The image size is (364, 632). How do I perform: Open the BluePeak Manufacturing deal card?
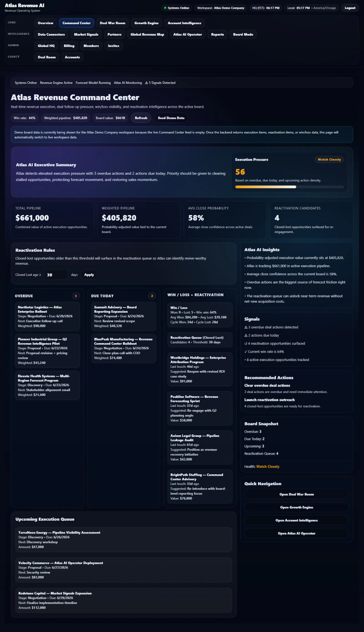(x=124, y=348)
